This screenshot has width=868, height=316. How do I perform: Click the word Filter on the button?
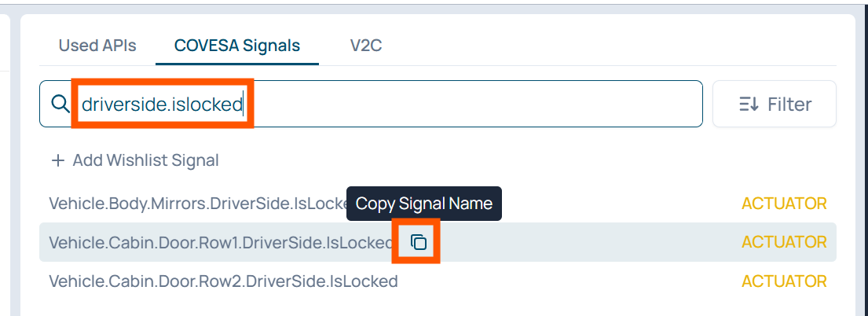(x=789, y=104)
